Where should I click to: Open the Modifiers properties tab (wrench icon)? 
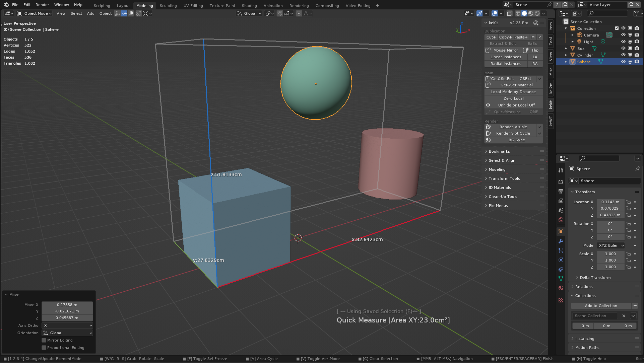[x=561, y=241]
